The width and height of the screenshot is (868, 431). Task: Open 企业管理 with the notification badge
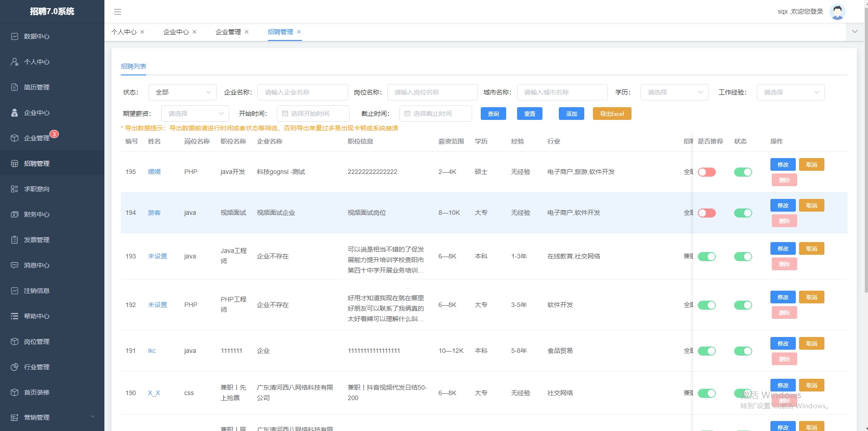pyautogui.click(x=37, y=138)
